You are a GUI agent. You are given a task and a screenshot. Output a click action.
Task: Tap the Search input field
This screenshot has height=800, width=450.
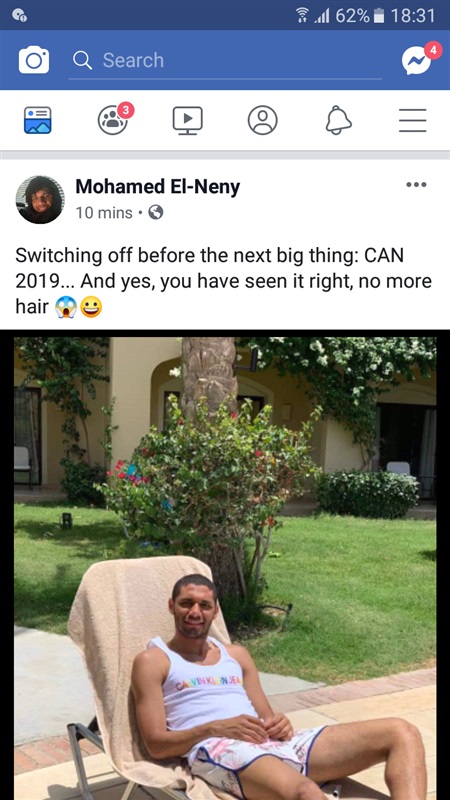point(225,61)
